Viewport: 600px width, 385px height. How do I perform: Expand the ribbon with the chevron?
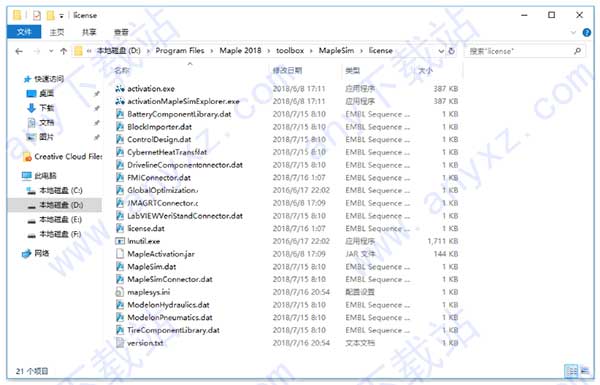573,33
